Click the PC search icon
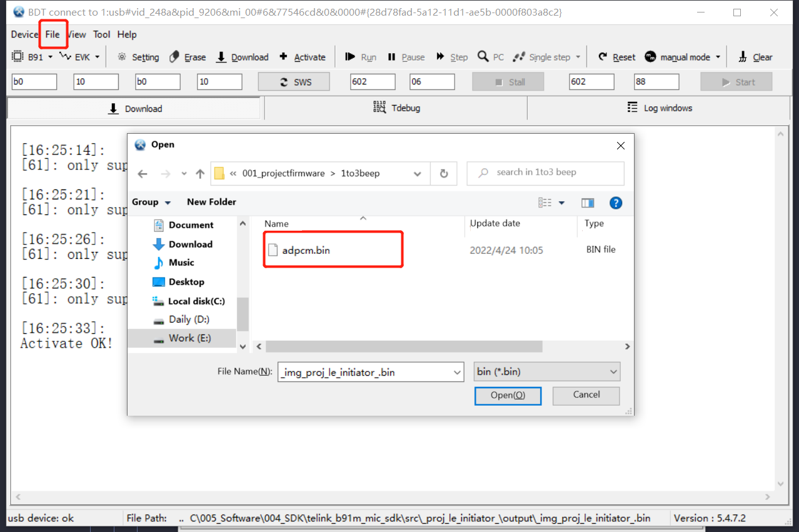 pyautogui.click(x=490, y=56)
